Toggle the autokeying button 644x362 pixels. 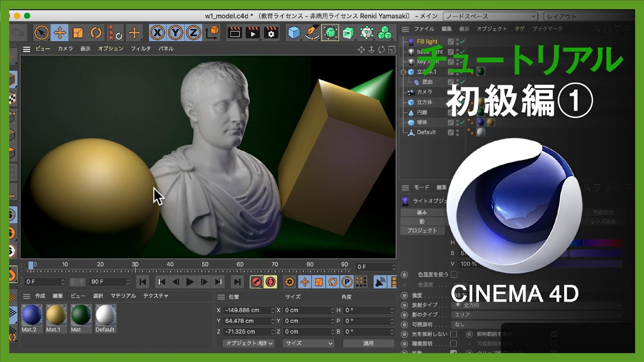click(x=271, y=282)
